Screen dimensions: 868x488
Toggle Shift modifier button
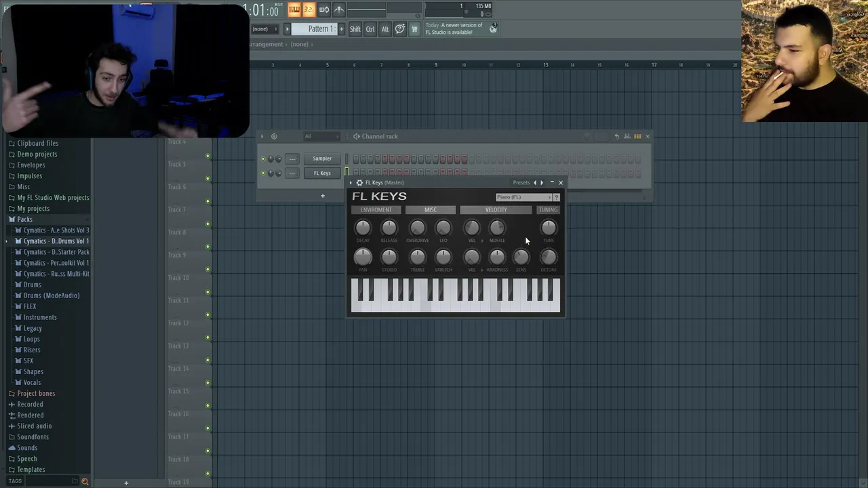pos(355,29)
